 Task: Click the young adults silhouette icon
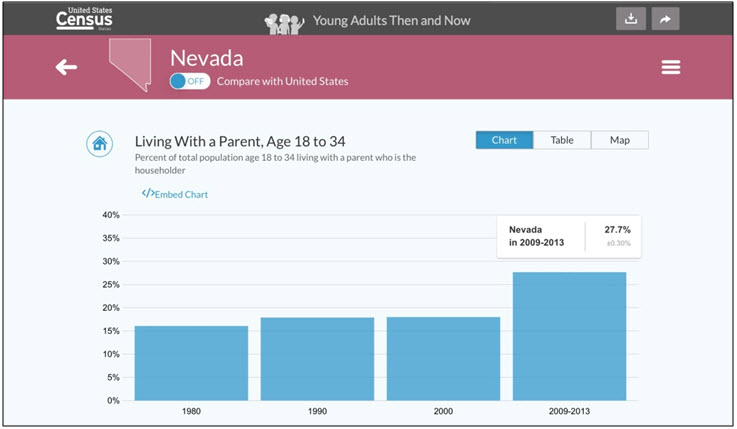pyautogui.click(x=284, y=23)
